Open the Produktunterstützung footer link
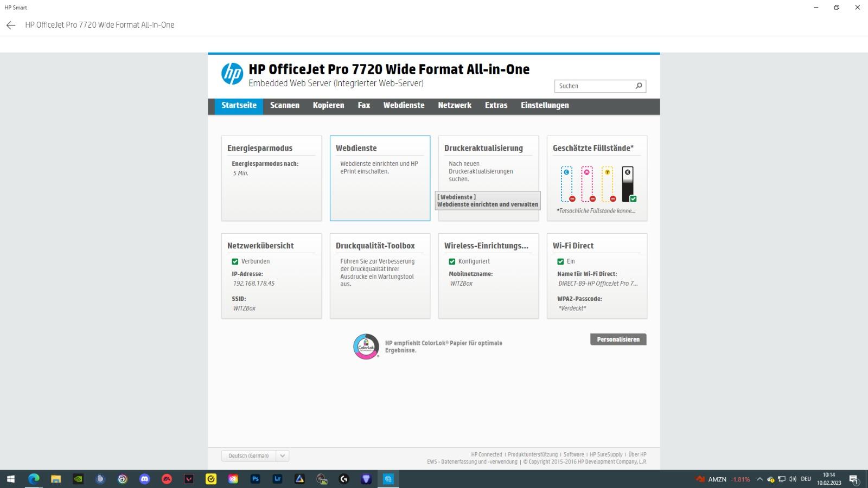Image resolution: width=868 pixels, height=488 pixels. pos(533,454)
